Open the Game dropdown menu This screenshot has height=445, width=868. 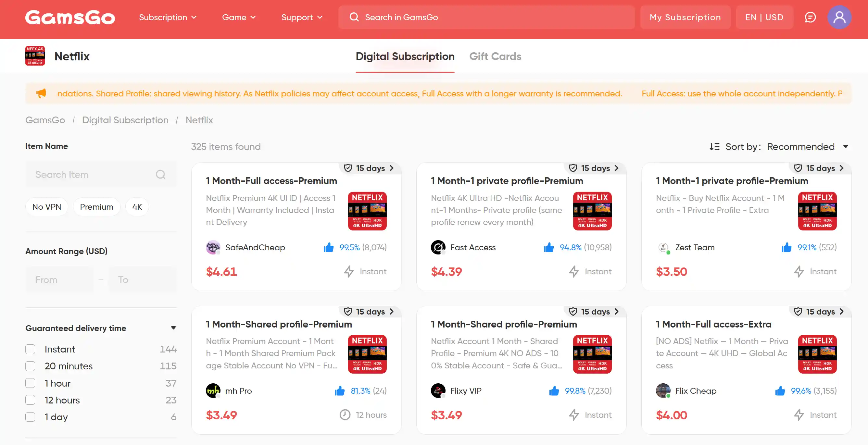(x=239, y=17)
